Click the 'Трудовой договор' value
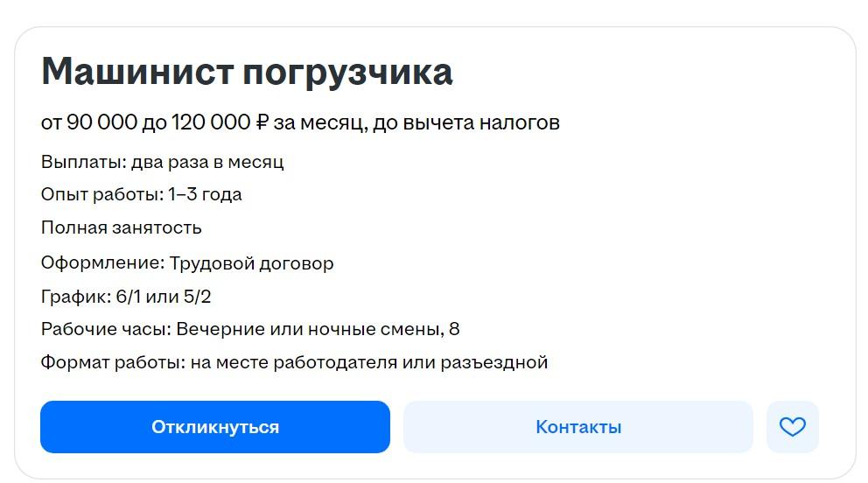This screenshot has width=868, height=483. 251,263
